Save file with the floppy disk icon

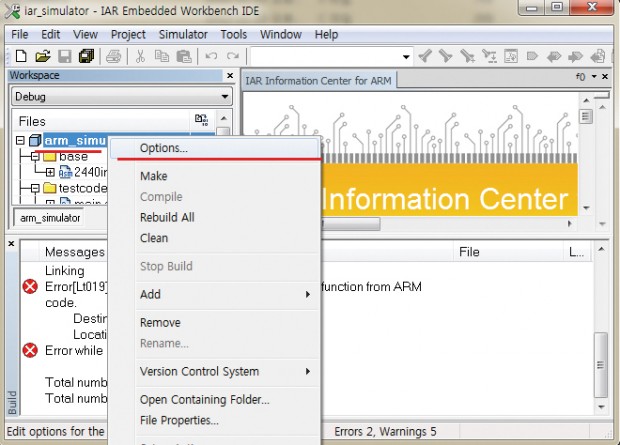(x=65, y=56)
